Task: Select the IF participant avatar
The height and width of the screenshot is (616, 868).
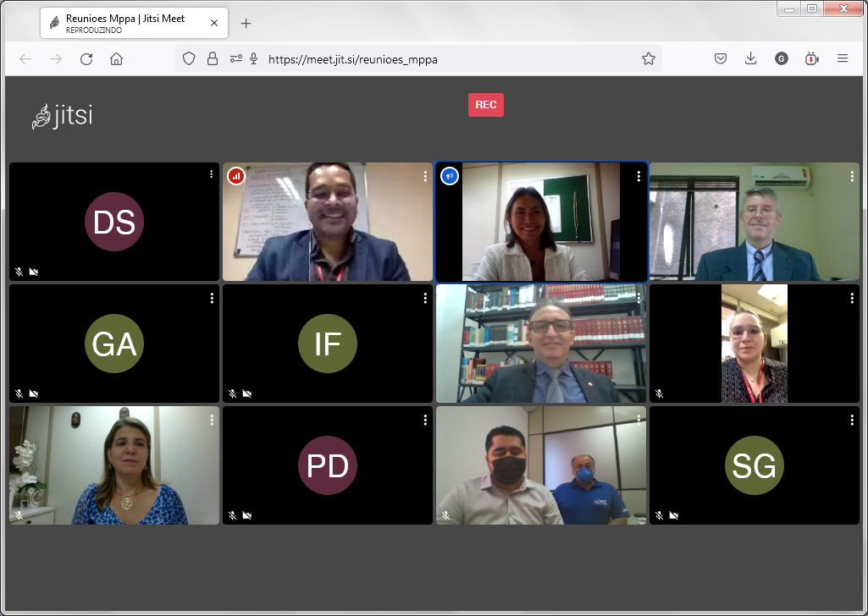Action: 328,344
